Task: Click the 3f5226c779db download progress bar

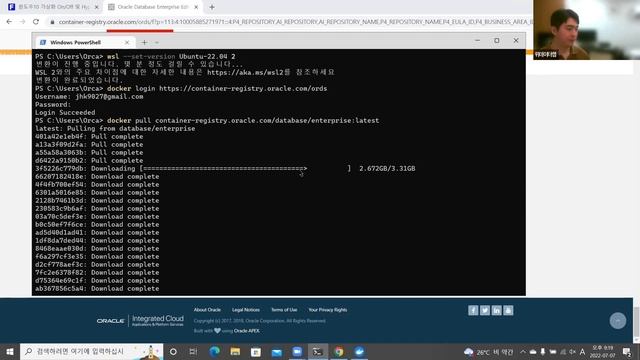Action: (x=245, y=169)
